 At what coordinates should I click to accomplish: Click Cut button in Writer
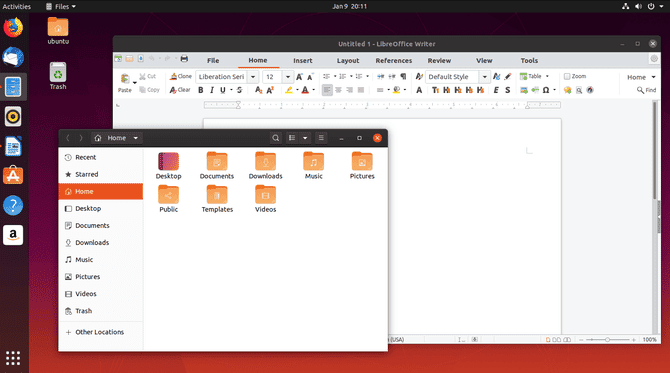point(147,76)
